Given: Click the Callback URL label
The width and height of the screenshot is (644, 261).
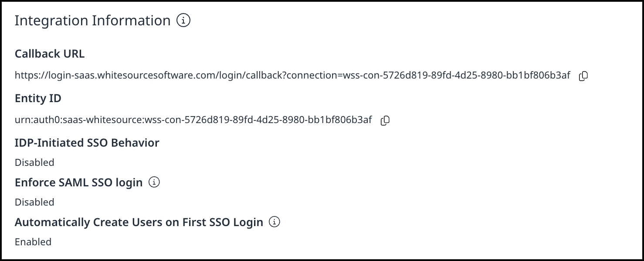Looking at the screenshot, I should click(x=50, y=54).
